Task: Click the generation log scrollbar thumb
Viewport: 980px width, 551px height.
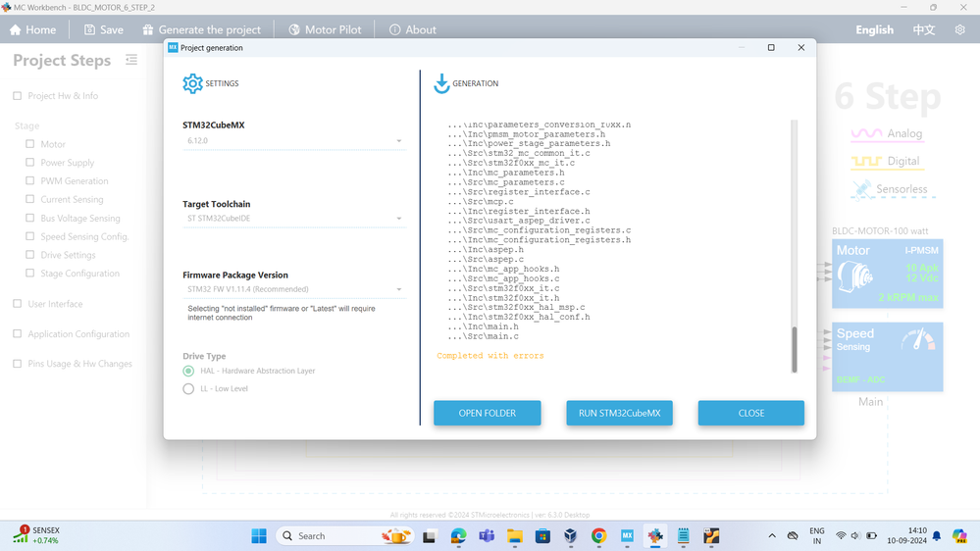Action: click(795, 349)
